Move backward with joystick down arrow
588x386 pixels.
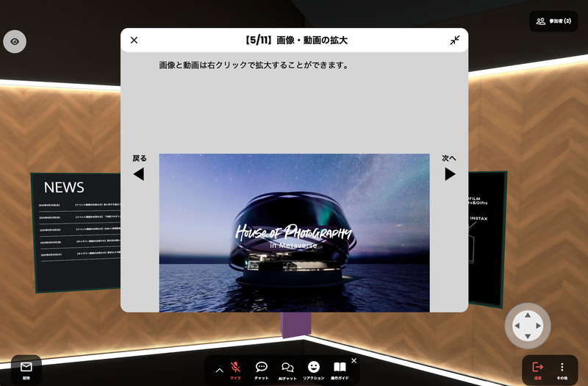tap(528, 337)
